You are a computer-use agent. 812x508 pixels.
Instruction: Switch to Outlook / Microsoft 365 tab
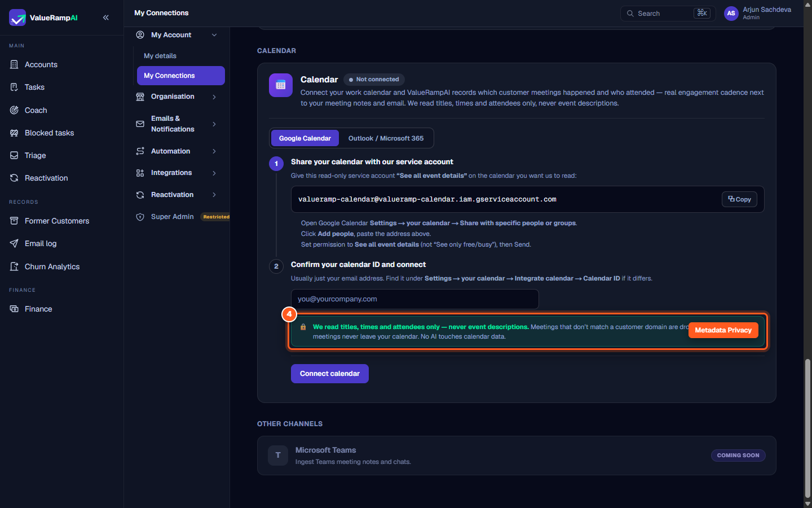tap(386, 138)
